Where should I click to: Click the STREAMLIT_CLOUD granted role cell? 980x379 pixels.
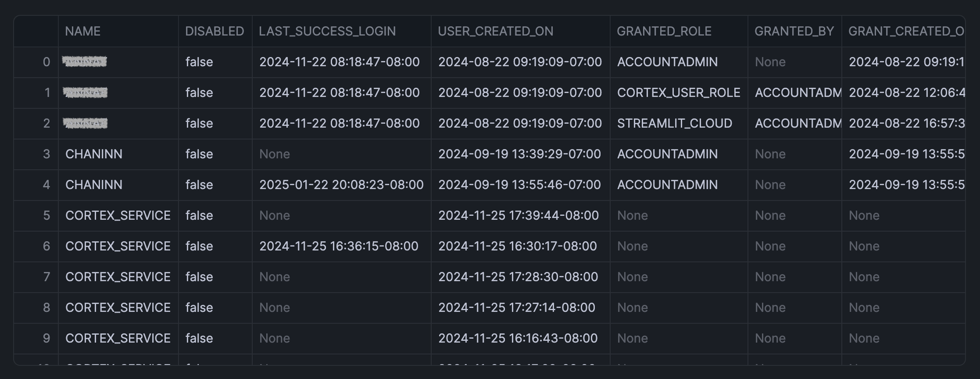point(675,123)
